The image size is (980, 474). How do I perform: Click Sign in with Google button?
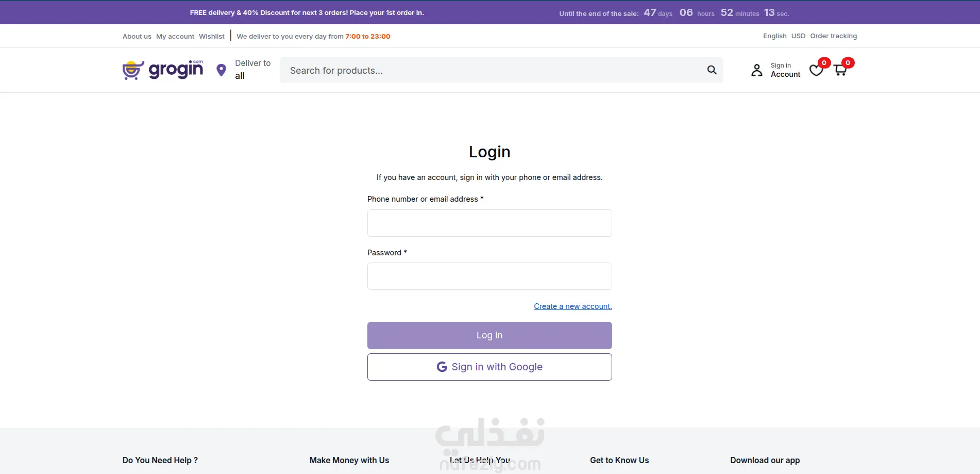pos(489,367)
